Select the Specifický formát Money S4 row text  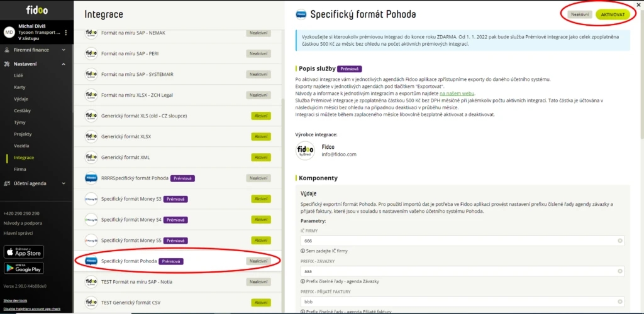(x=131, y=220)
